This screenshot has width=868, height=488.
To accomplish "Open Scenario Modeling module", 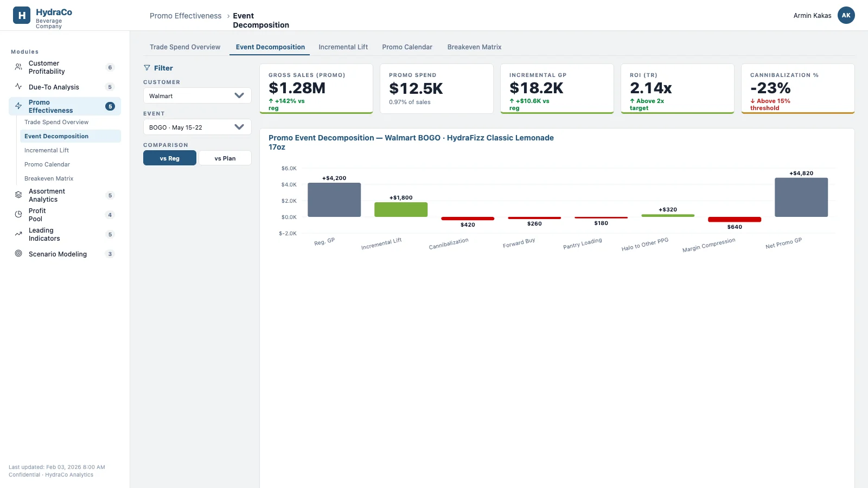I will coord(65,254).
